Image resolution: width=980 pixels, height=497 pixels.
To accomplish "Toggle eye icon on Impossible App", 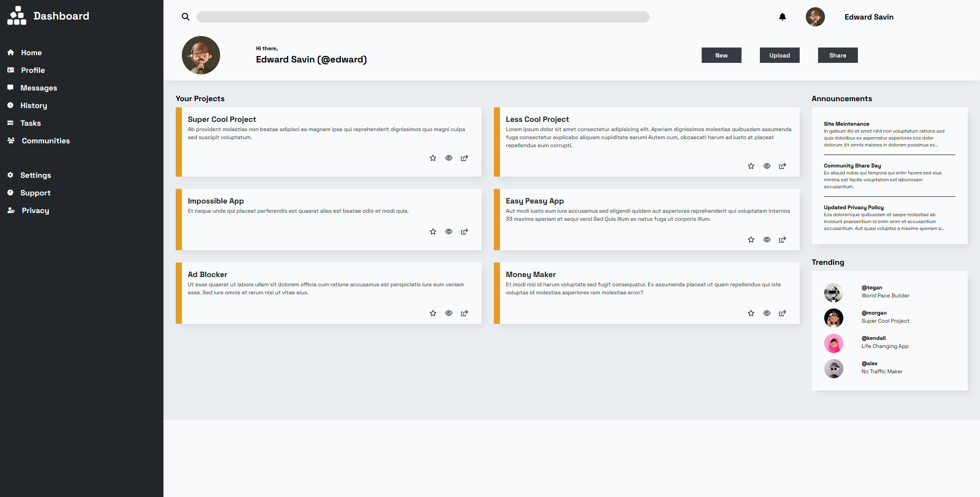I will [449, 231].
